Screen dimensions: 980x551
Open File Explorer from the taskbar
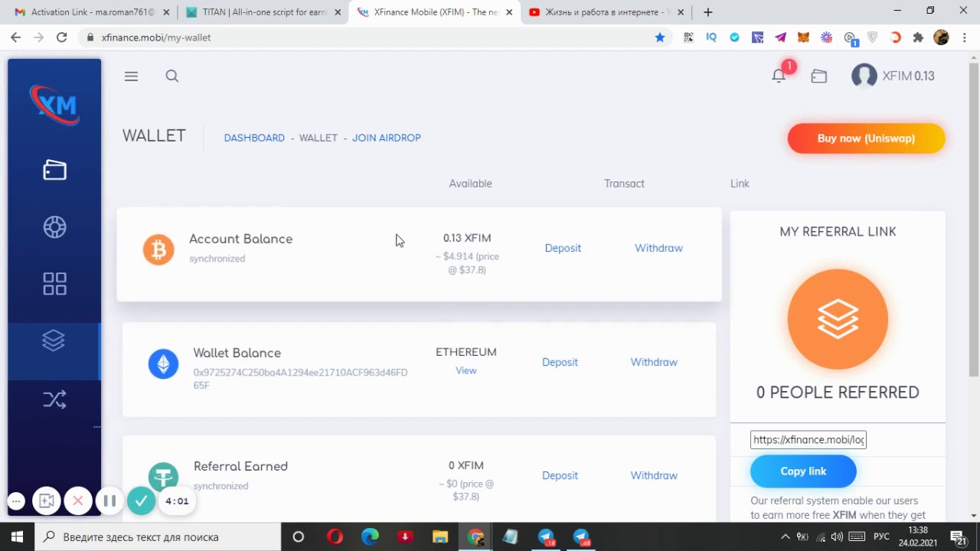point(440,536)
